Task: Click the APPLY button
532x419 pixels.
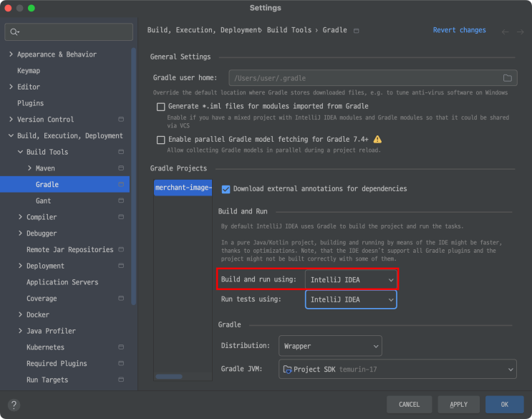Action: pos(458,405)
